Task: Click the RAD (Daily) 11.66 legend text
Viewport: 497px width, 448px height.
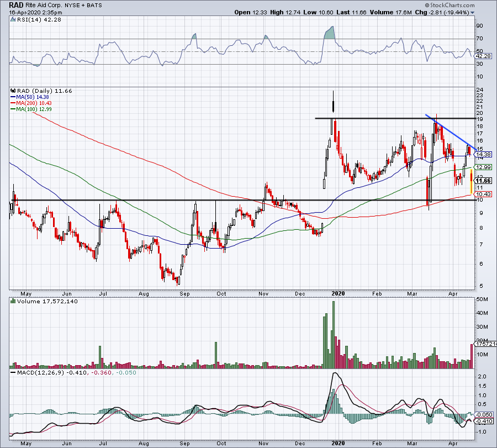Action: 44,91
